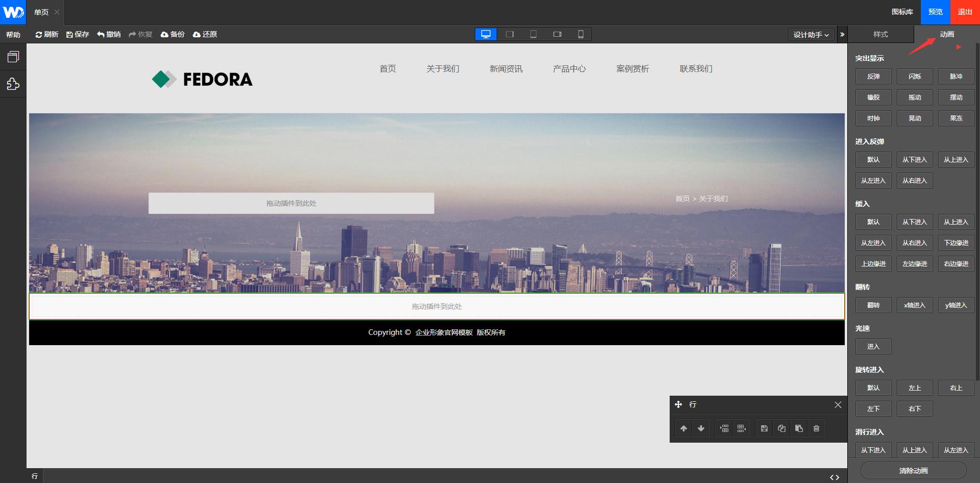Image resolution: width=980 pixels, height=483 pixels.
Task: Insert a row above using the grid icon
Action: (724, 428)
